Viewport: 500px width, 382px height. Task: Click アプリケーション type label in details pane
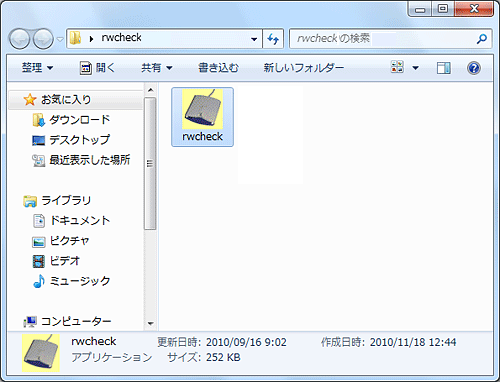112,357
